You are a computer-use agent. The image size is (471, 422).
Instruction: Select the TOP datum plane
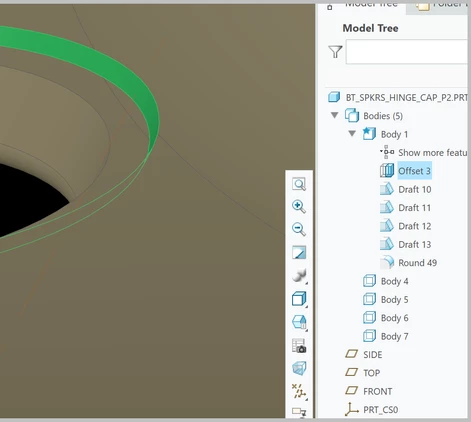(371, 373)
